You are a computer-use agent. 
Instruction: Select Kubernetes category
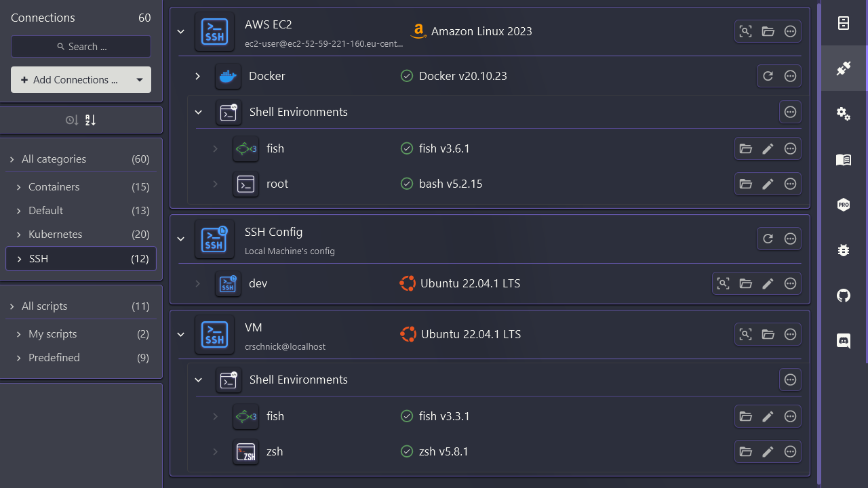[x=81, y=235]
